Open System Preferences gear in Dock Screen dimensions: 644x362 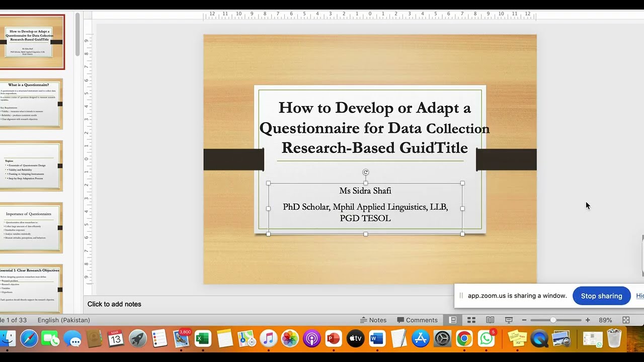pyautogui.click(x=443, y=338)
